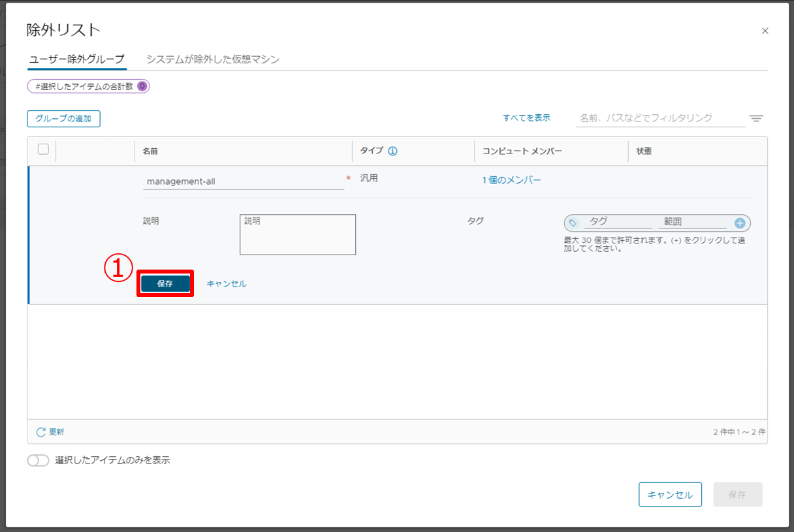
Task: Switch to system-excluded virtual machines tab
Action: 212,59
